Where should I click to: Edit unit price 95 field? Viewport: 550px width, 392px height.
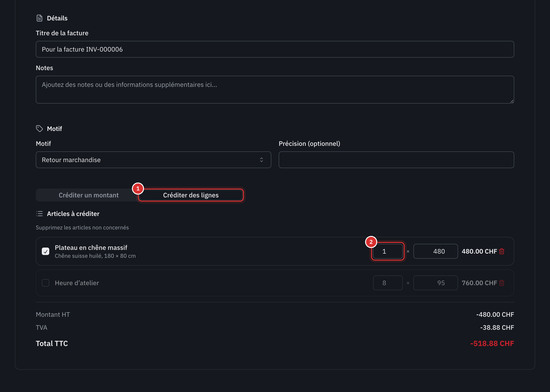coord(435,283)
